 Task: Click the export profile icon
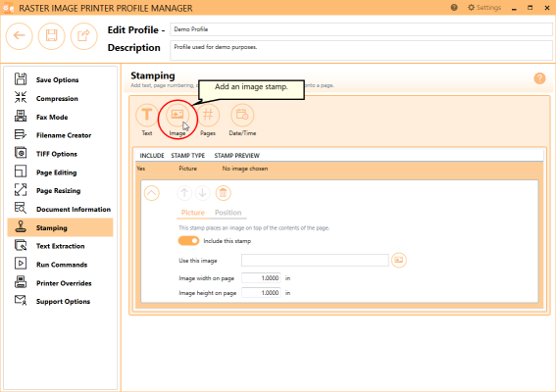(x=83, y=36)
